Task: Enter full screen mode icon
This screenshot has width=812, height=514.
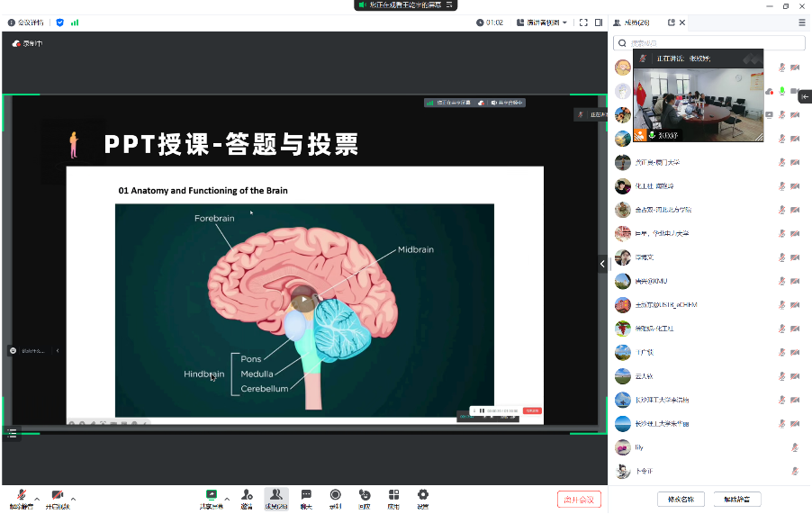Action: coord(583,23)
